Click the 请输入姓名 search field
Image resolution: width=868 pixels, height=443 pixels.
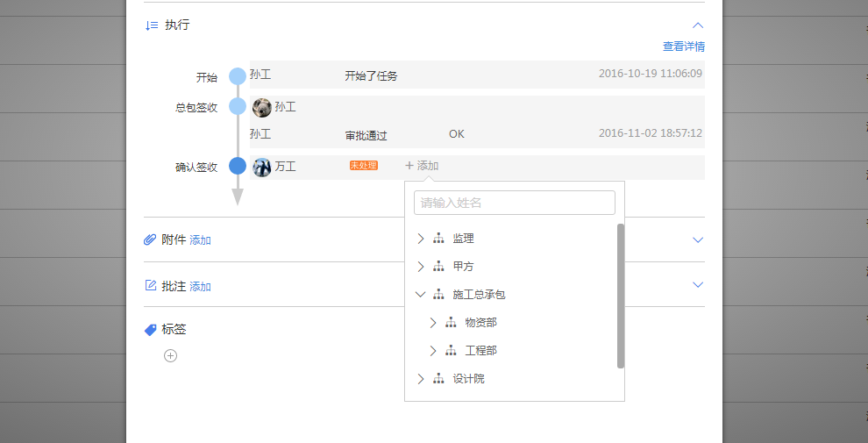tap(515, 203)
